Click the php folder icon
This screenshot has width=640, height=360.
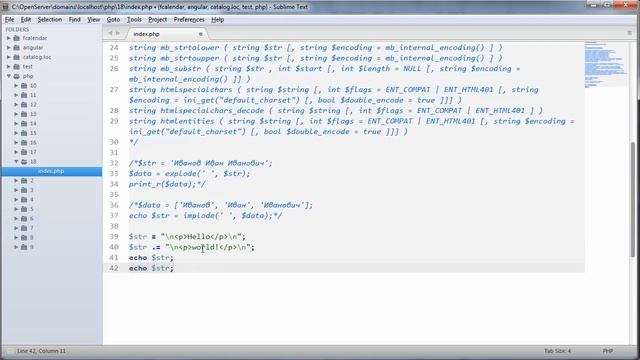click(17, 76)
